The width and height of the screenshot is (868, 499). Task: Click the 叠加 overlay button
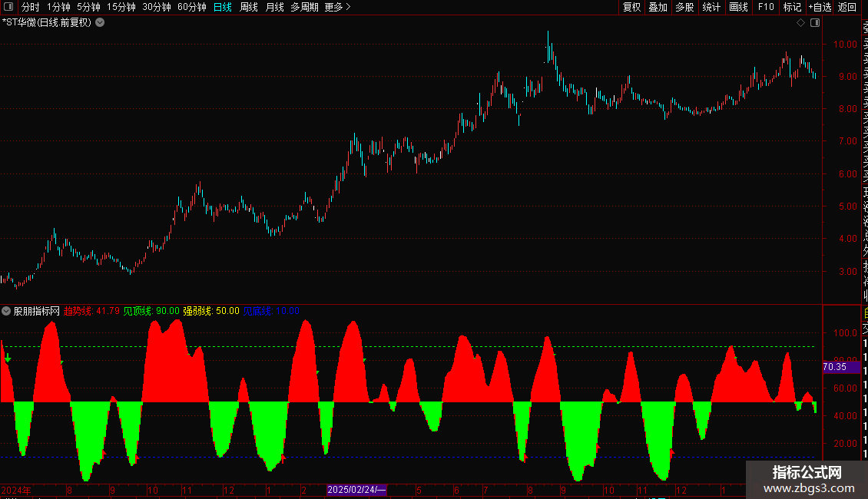point(658,7)
